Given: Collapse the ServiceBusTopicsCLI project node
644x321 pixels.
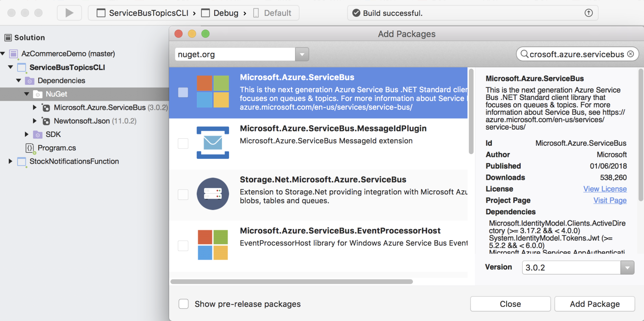Looking at the screenshot, I should coord(11,67).
